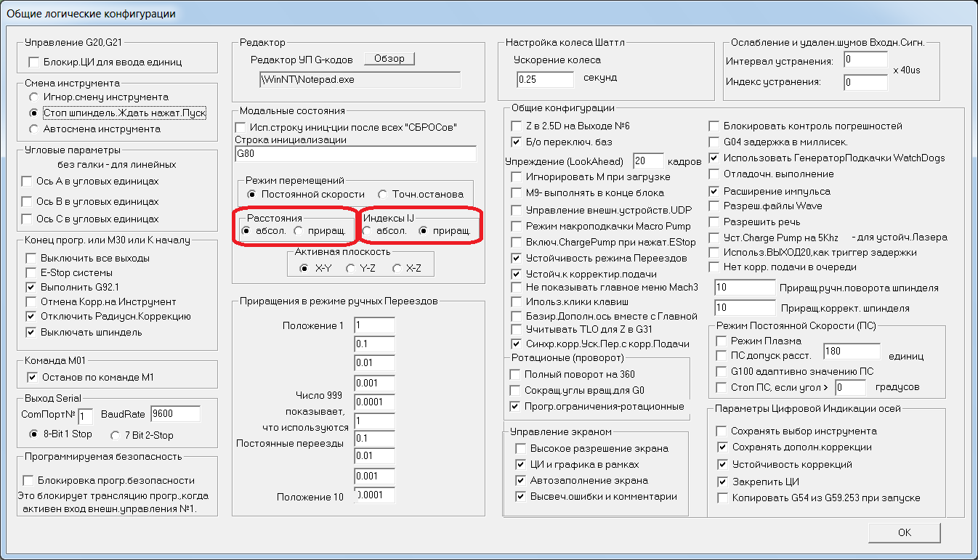This screenshot has height=560, width=978.
Task: Enable Высокое разрешение экрана checkbox
Action: [520, 448]
